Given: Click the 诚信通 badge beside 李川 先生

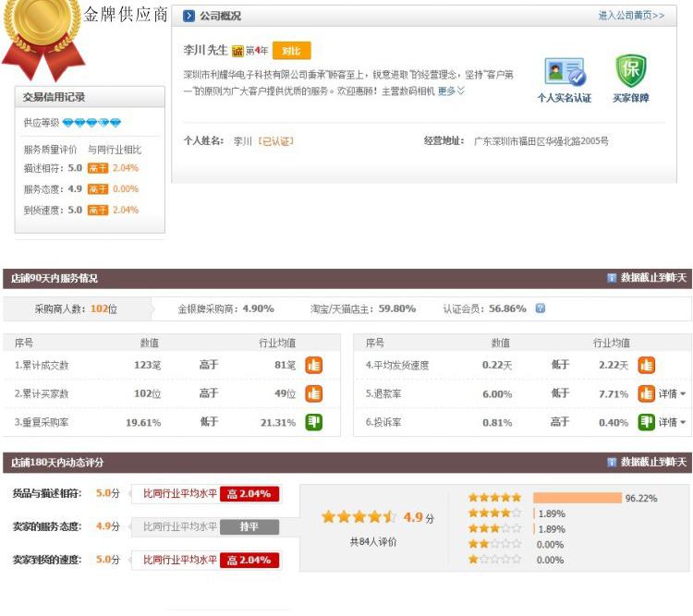Looking at the screenshot, I should point(237,52).
